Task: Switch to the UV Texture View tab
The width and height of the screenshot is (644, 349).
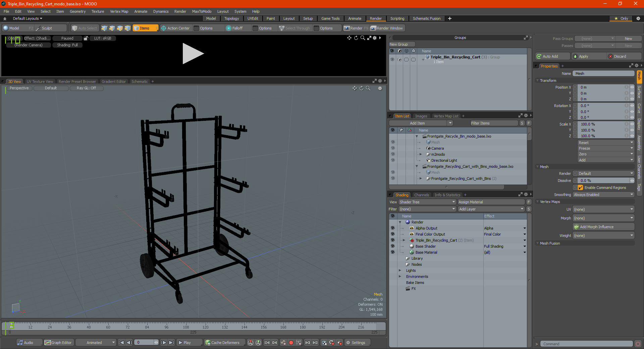Action: pyautogui.click(x=40, y=82)
